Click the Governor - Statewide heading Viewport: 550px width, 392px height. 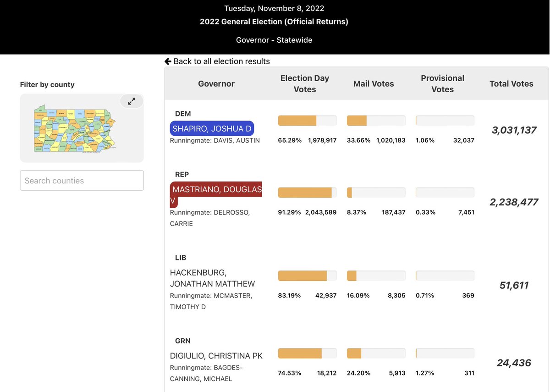pos(274,40)
